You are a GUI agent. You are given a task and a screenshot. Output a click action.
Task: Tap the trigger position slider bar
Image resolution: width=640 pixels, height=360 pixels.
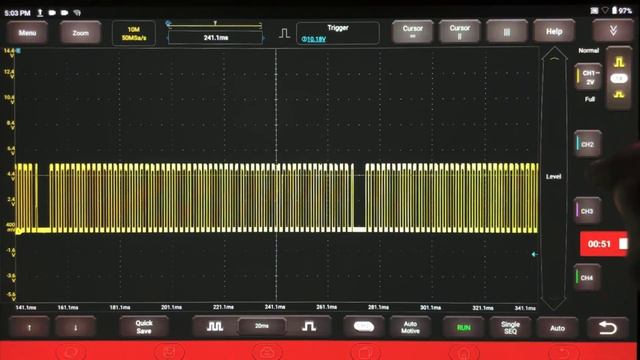pos(215,25)
